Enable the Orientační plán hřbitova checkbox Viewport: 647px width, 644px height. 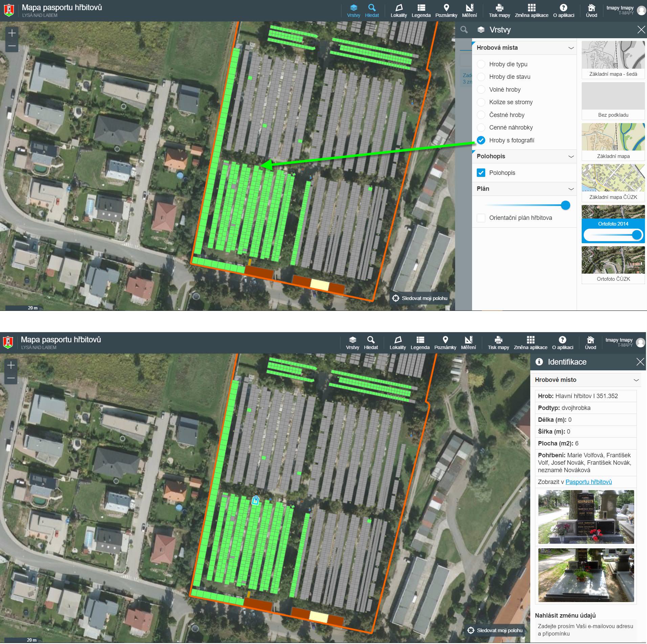481,218
